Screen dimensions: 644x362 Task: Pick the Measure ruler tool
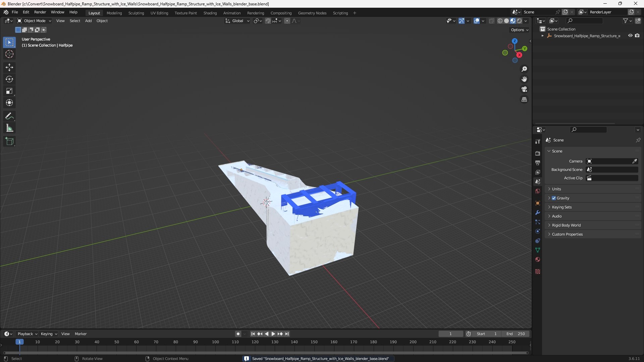pos(9,128)
